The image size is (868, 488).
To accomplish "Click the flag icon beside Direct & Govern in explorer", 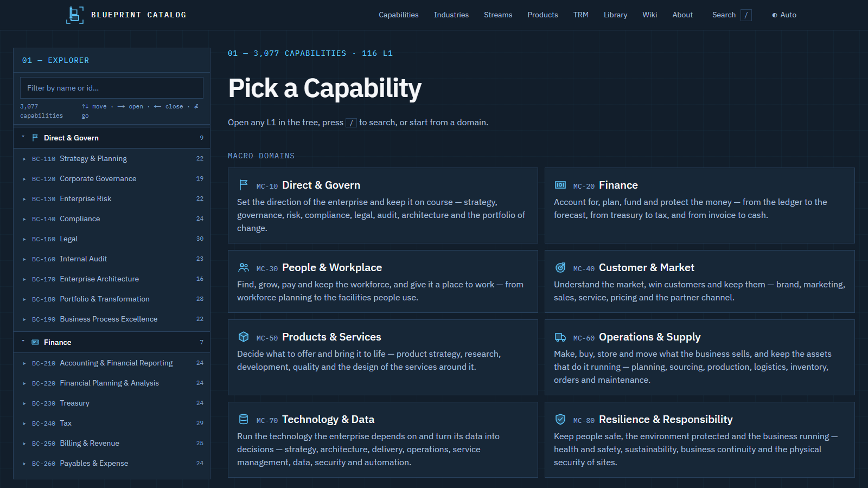I will pyautogui.click(x=35, y=138).
